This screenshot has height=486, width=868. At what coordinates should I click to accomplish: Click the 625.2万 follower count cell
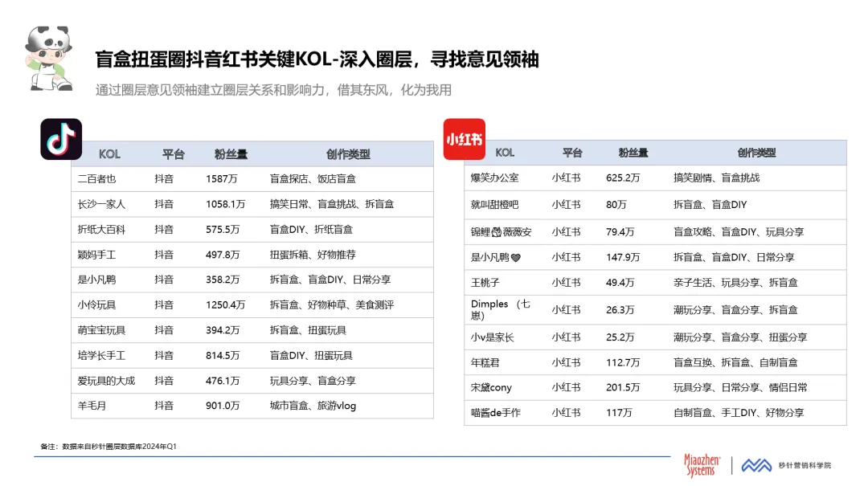623,178
